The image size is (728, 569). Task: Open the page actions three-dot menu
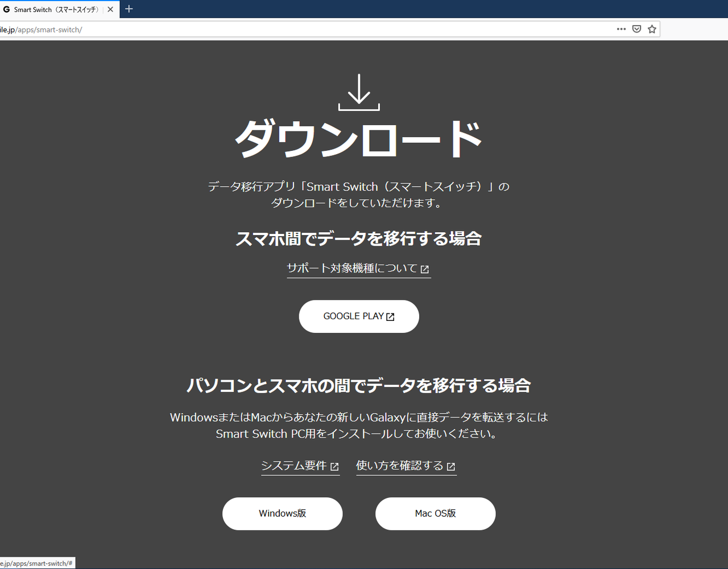pos(621,29)
